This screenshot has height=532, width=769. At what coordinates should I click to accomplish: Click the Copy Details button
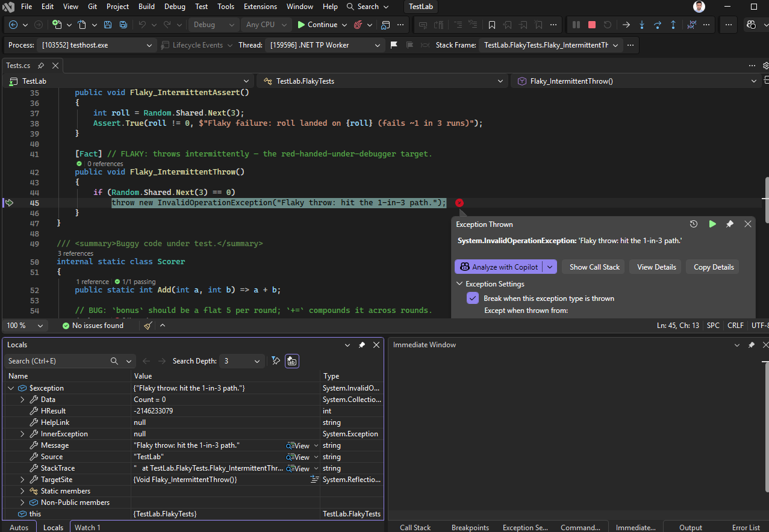click(x=714, y=267)
